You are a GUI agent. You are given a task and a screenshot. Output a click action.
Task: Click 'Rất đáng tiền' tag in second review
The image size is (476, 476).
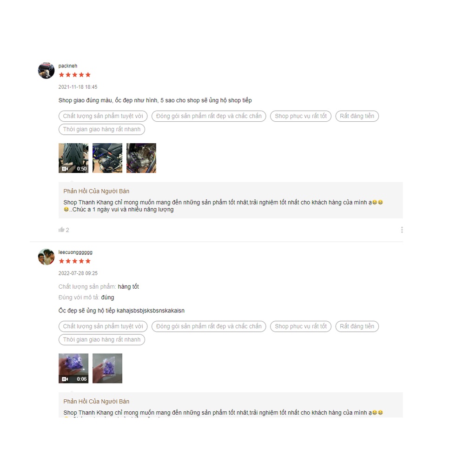pyautogui.click(x=357, y=326)
